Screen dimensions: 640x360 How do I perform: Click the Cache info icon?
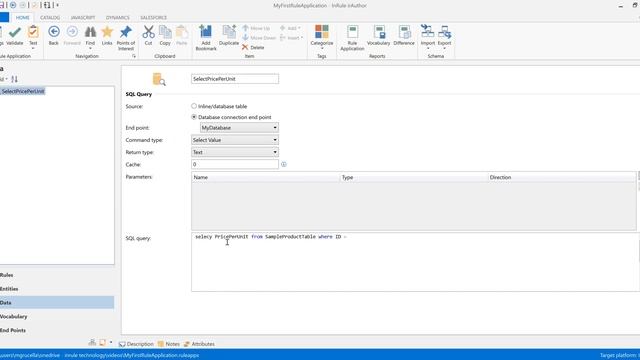tap(284, 164)
